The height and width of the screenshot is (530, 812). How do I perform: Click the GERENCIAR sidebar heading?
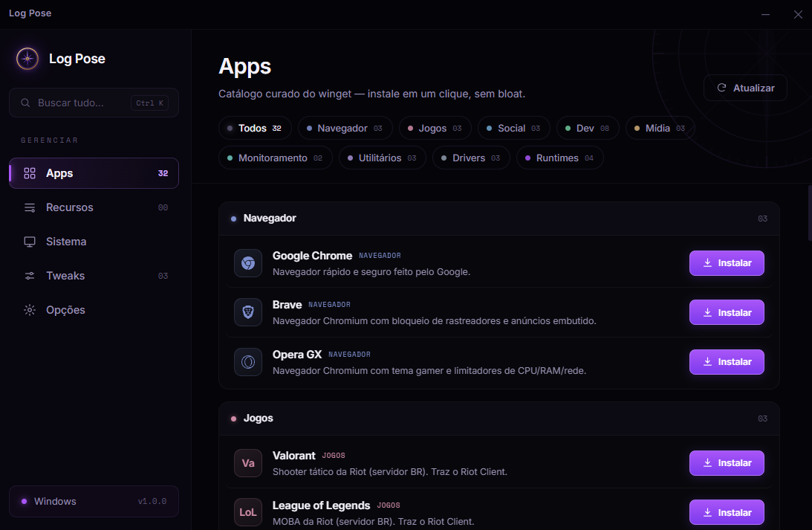tap(49, 140)
